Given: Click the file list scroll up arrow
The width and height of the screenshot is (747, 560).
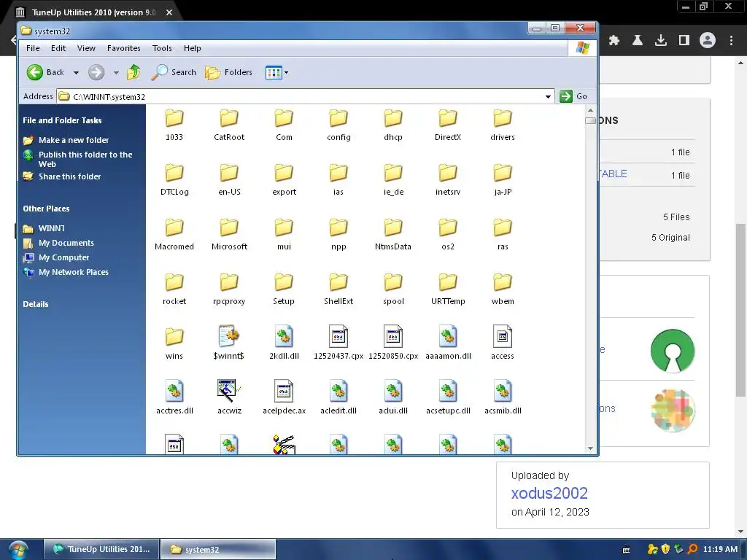Looking at the screenshot, I should point(590,110).
